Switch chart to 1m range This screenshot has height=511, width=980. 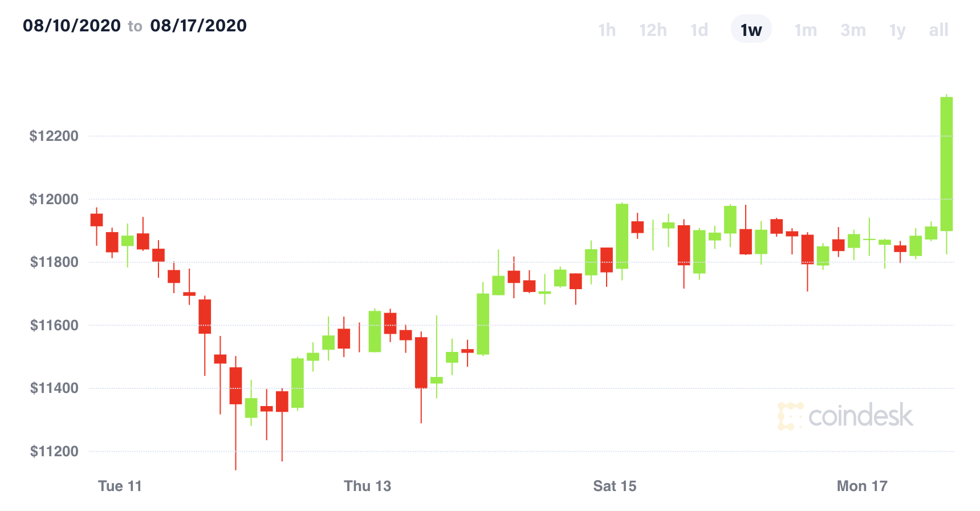click(x=806, y=30)
